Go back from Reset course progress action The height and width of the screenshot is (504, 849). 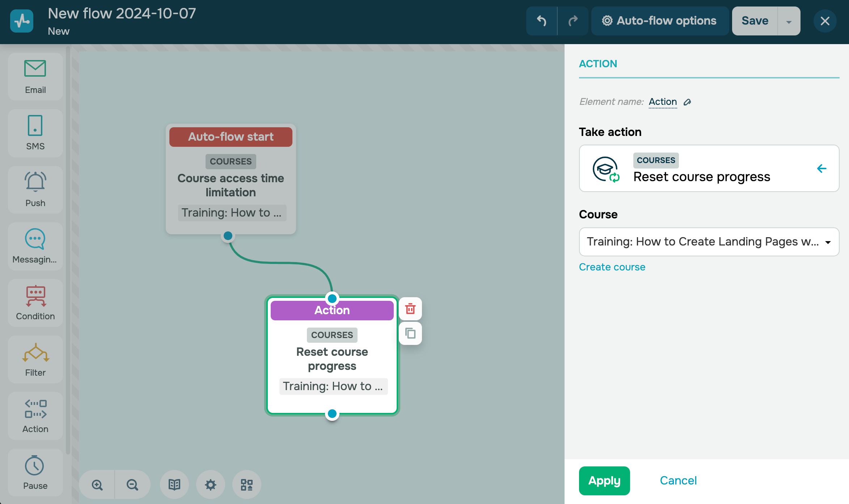click(821, 168)
